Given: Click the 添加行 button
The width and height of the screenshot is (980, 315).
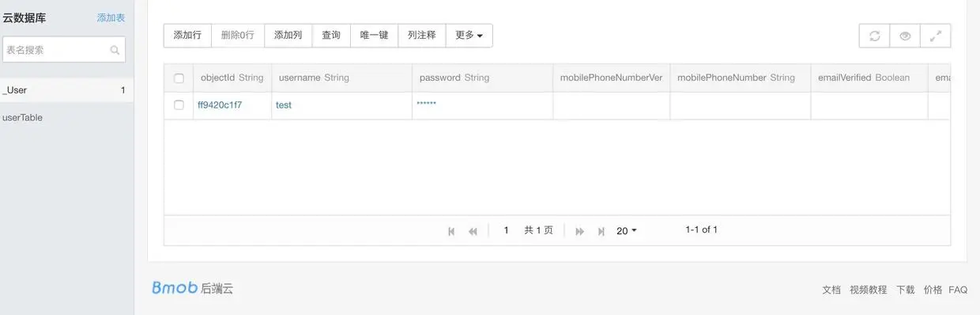Looking at the screenshot, I should (187, 36).
